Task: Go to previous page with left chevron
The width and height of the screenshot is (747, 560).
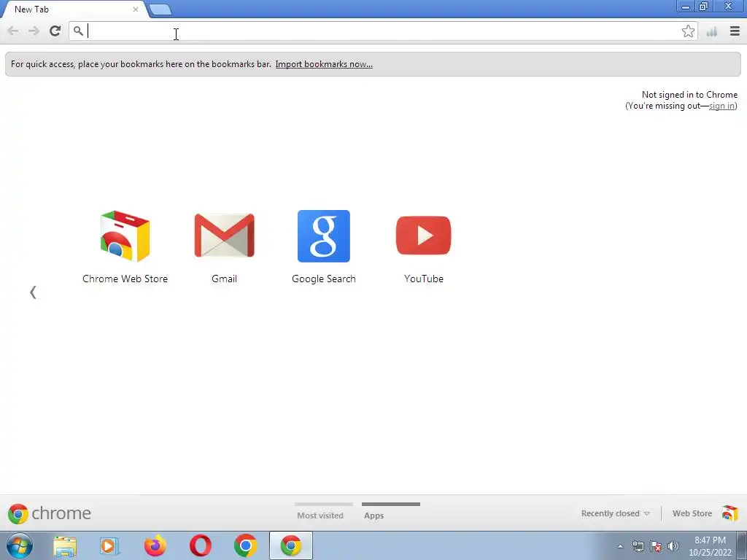Action: coord(33,292)
